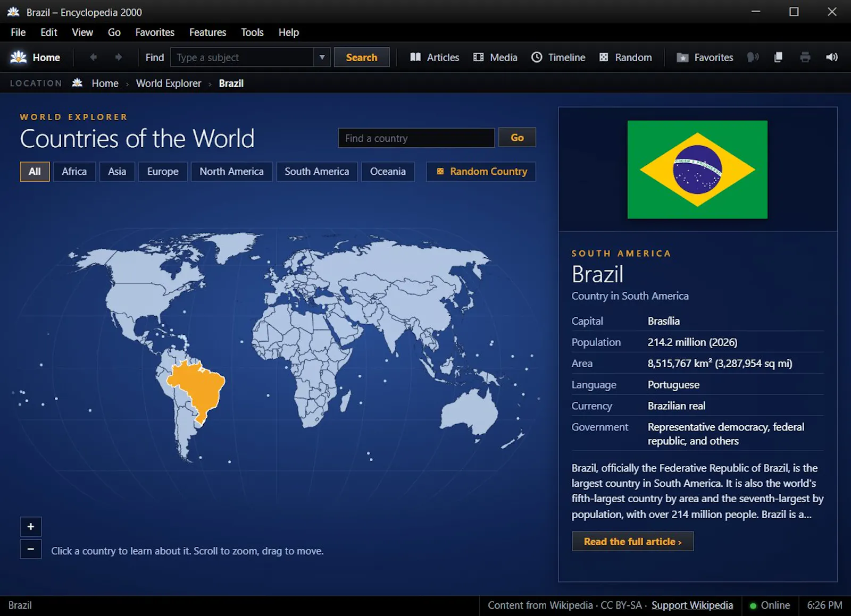Screen dimensions: 851x616
Task: Zoom in the map with the plus button
Action: [31, 527]
